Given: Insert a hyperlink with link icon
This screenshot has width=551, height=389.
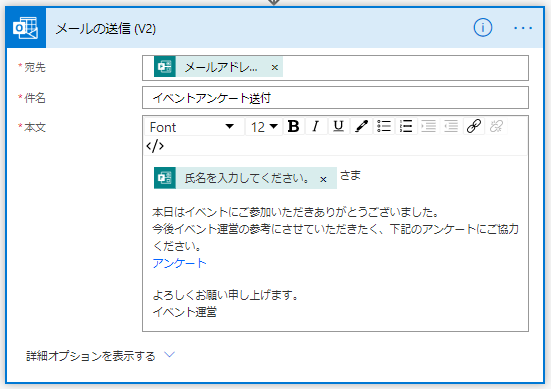Looking at the screenshot, I should point(474,126).
